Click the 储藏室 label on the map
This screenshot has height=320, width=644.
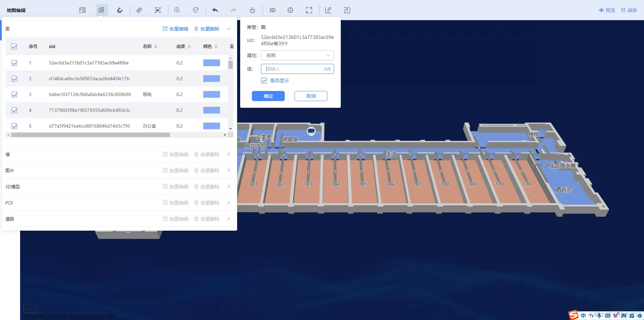click(290, 139)
